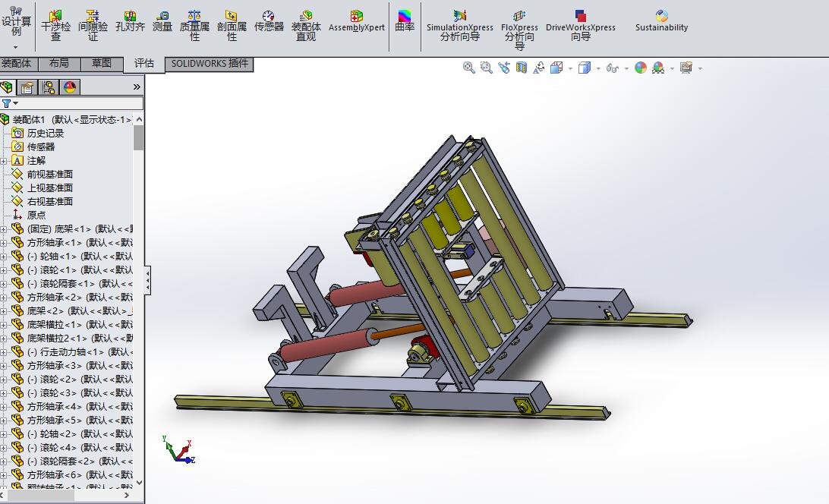The image size is (829, 504).
Task: Click Edit Appearance color ball icon
Action: point(640,68)
